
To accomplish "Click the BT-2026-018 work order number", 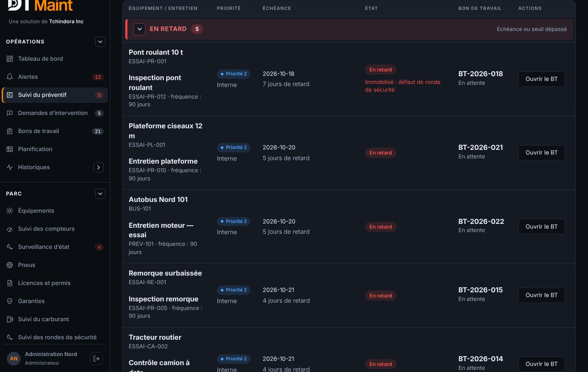I will click(x=480, y=74).
